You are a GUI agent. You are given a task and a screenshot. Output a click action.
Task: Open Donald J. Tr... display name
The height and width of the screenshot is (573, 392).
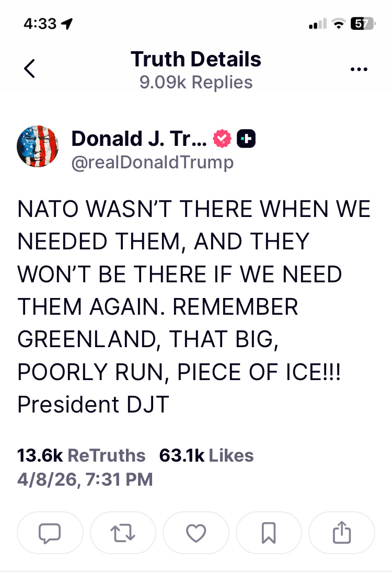tap(139, 139)
